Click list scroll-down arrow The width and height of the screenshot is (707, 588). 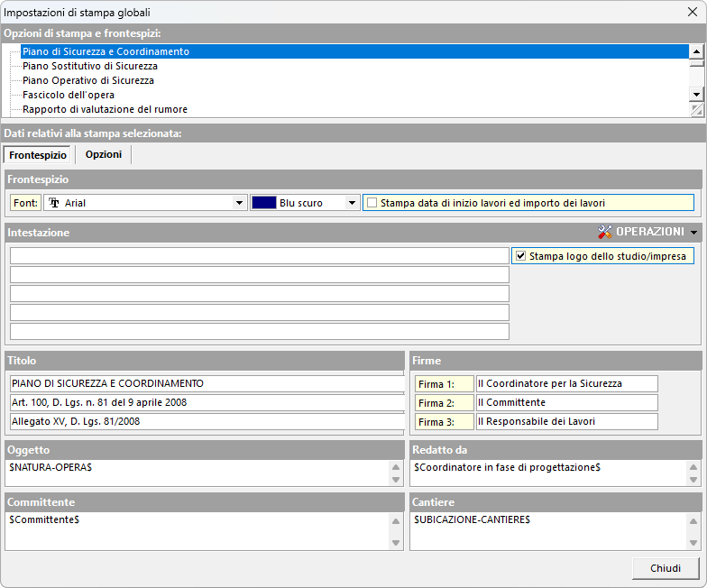(x=695, y=95)
